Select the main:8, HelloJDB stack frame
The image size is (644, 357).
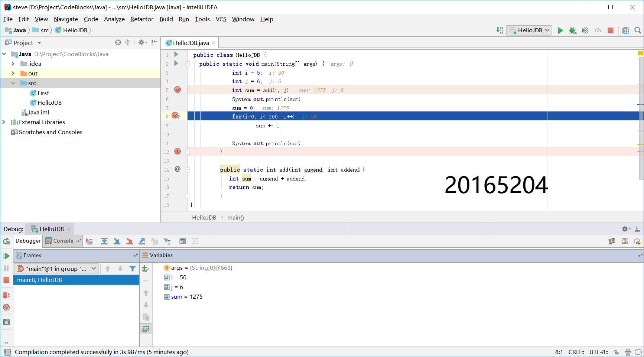(76, 280)
